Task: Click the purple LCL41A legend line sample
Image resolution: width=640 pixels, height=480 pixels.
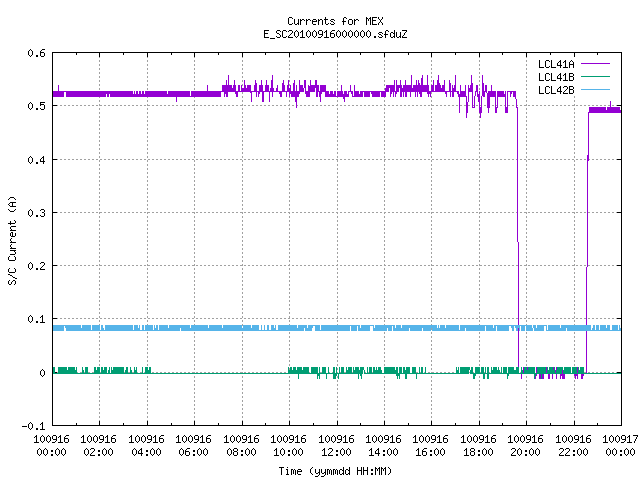Action: pyautogui.click(x=595, y=64)
